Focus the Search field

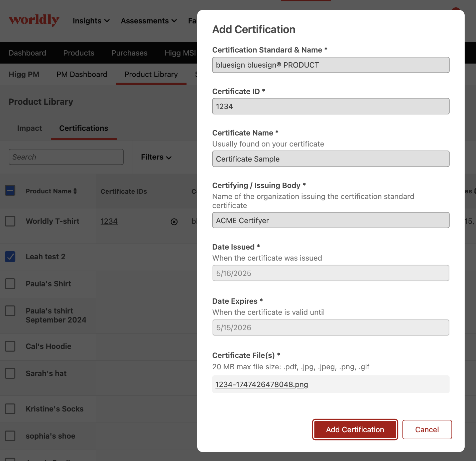[x=66, y=157]
